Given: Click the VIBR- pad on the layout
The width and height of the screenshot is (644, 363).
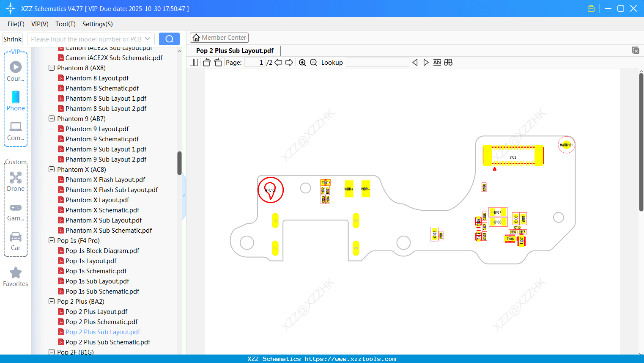Looking at the screenshot, I should [366, 189].
